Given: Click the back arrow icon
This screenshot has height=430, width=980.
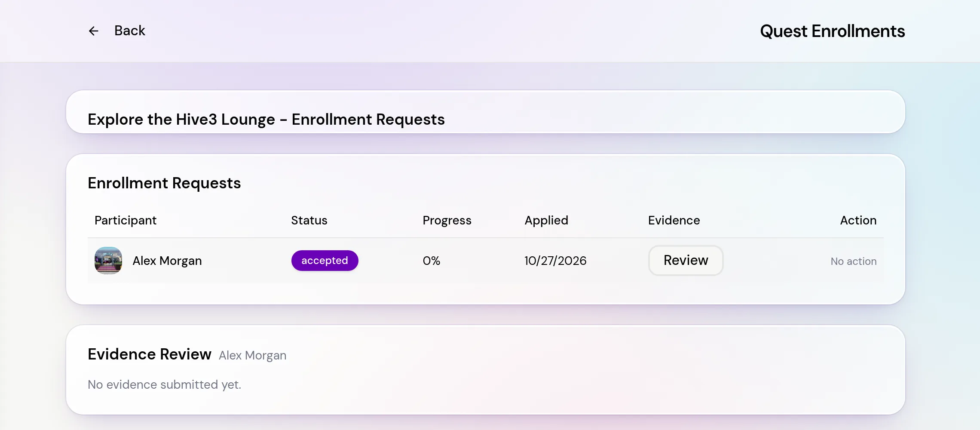Looking at the screenshot, I should point(93,31).
